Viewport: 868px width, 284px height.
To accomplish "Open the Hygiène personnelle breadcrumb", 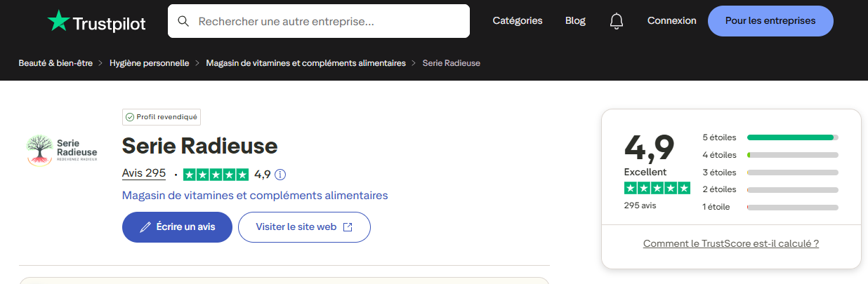I will pyautogui.click(x=150, y=63).
